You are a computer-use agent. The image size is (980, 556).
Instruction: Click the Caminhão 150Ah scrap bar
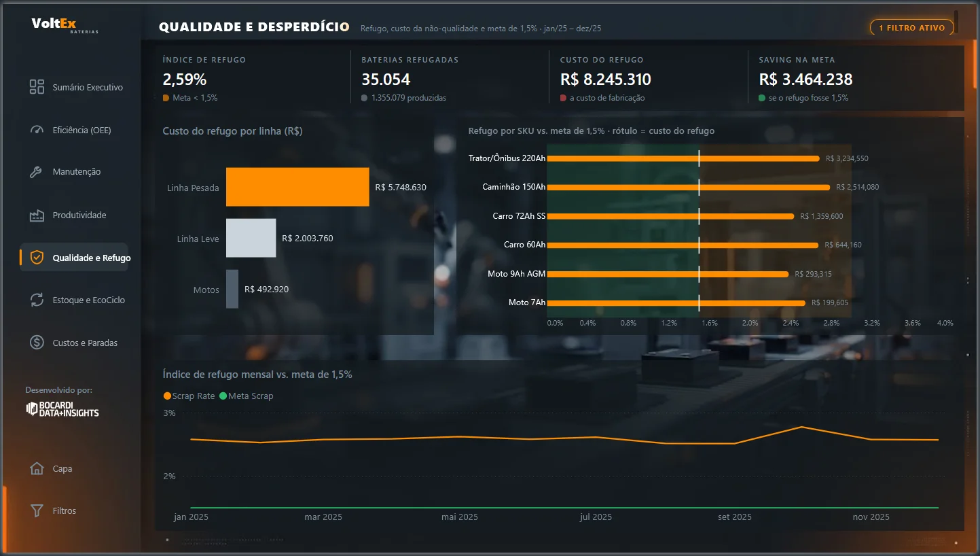tap(688, 187)
